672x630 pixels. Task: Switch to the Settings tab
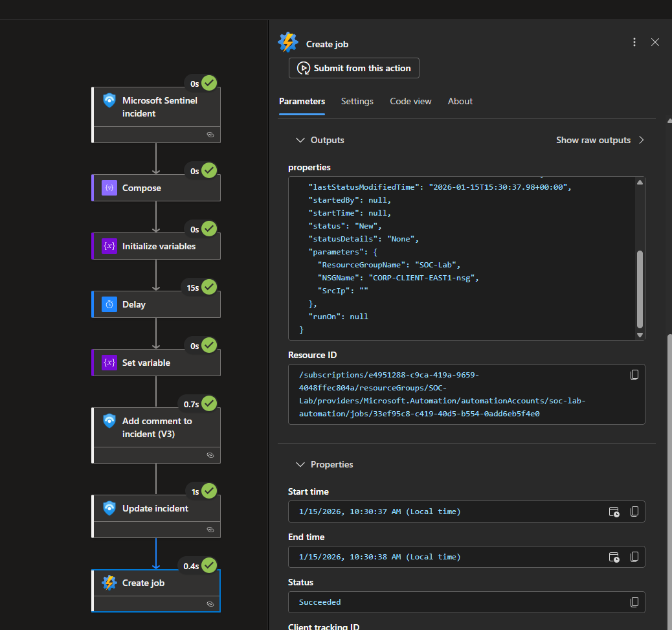coord(357,101)
